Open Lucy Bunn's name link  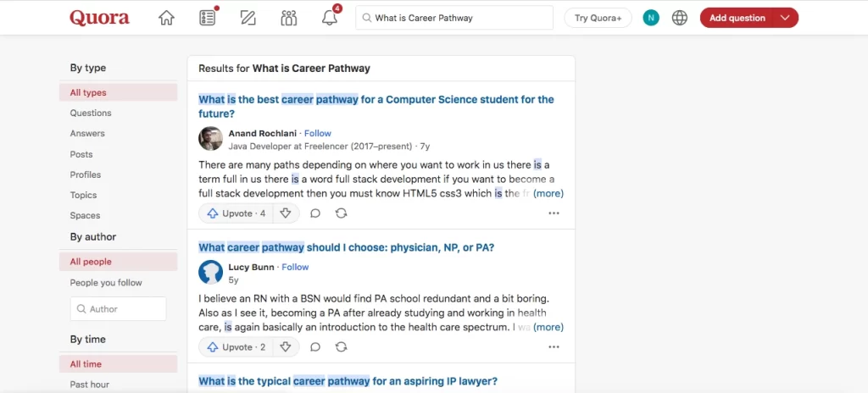(x=251, y=267)
